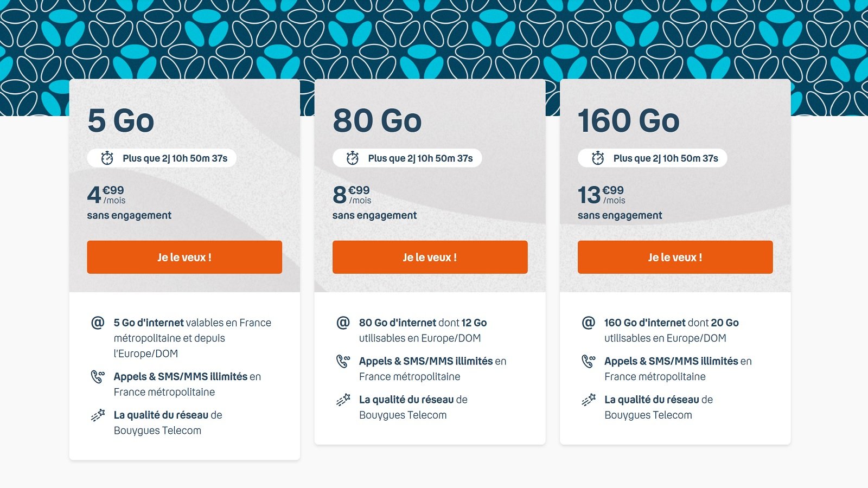Select the @ internet icon on the 5 Go plan
The image size is (868, 488).
click(x=97, y=322)
